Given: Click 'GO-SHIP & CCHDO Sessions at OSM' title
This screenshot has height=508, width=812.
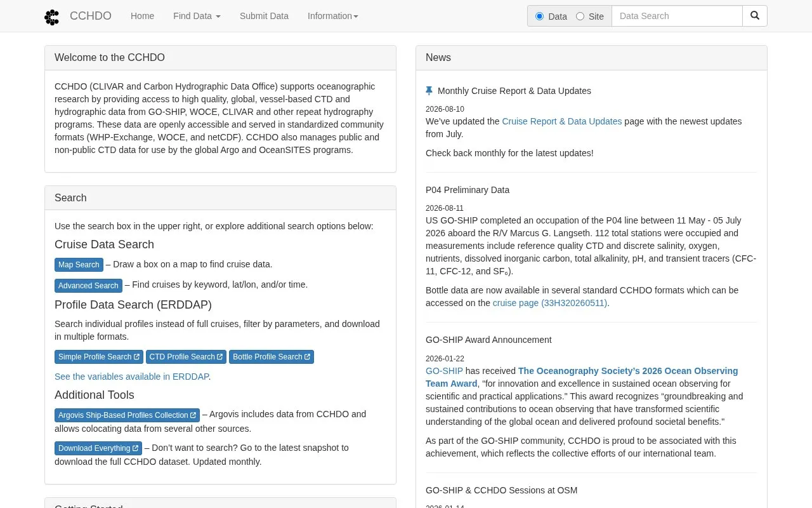Looking at the screenshot, I should point(501,490).
